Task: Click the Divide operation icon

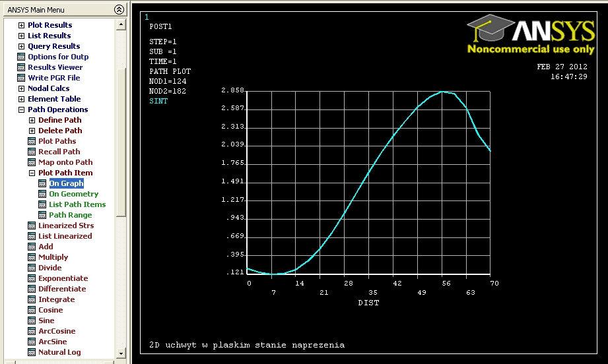Action: coord(32,268)
